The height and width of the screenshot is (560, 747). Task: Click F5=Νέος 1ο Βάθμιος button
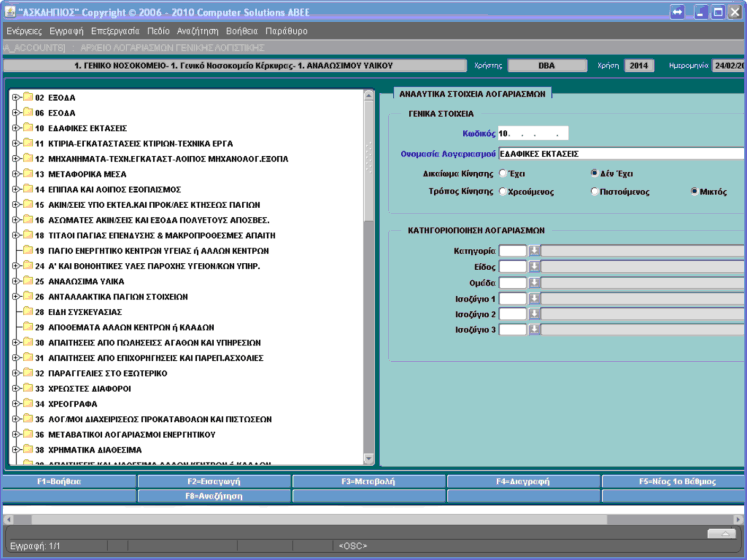click(x=674, y=482)
